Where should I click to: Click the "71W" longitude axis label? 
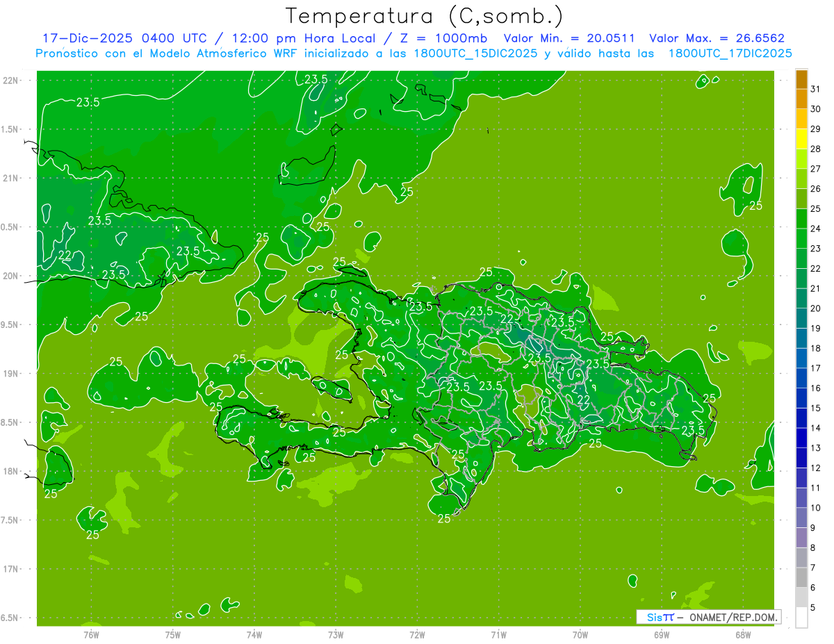tap(498, 634)
